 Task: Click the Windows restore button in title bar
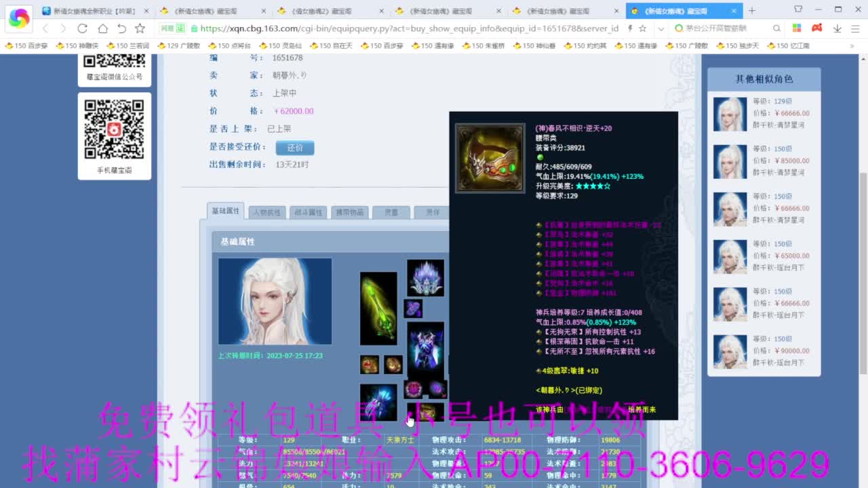(x=837, y=9)
